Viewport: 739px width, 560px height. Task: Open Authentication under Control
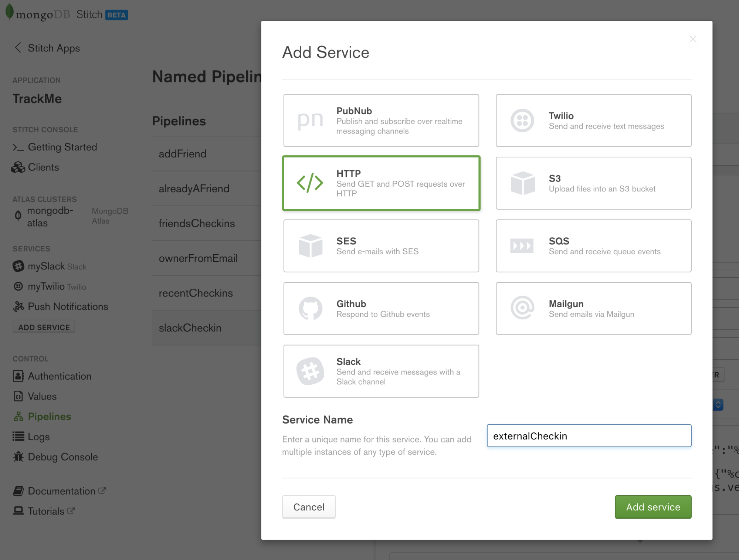tap(59, 376)
